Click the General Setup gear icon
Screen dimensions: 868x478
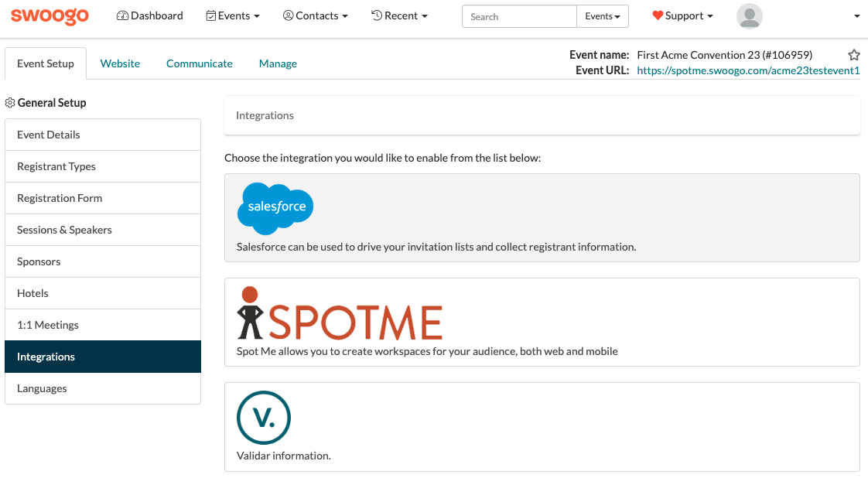(x=9, y=102)
